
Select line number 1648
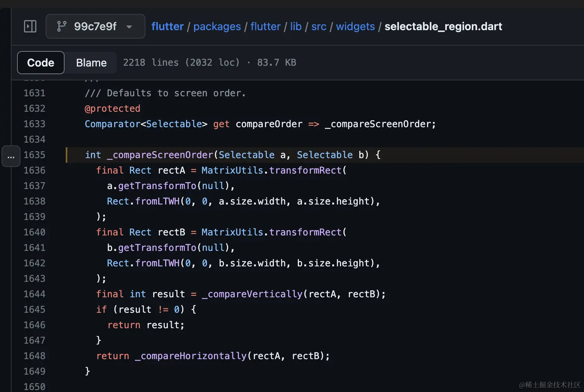point(34,356)
